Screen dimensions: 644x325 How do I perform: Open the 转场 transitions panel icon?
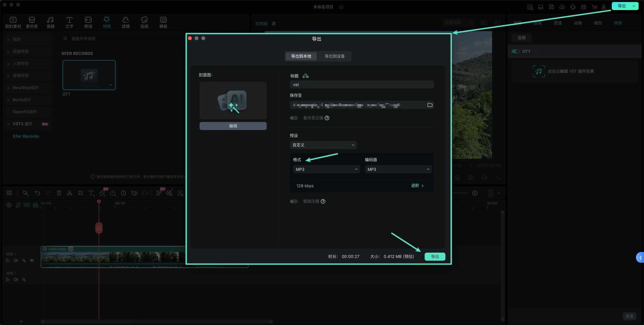tap(88, 22)
